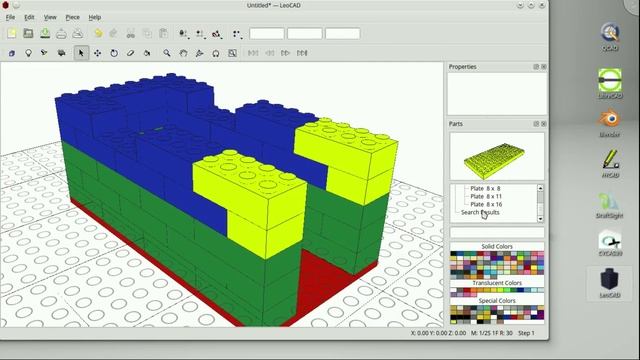The height and width of the screenshot is (360, 640).
Task: Select the Zoom Region tool
Action: [232, 53]
